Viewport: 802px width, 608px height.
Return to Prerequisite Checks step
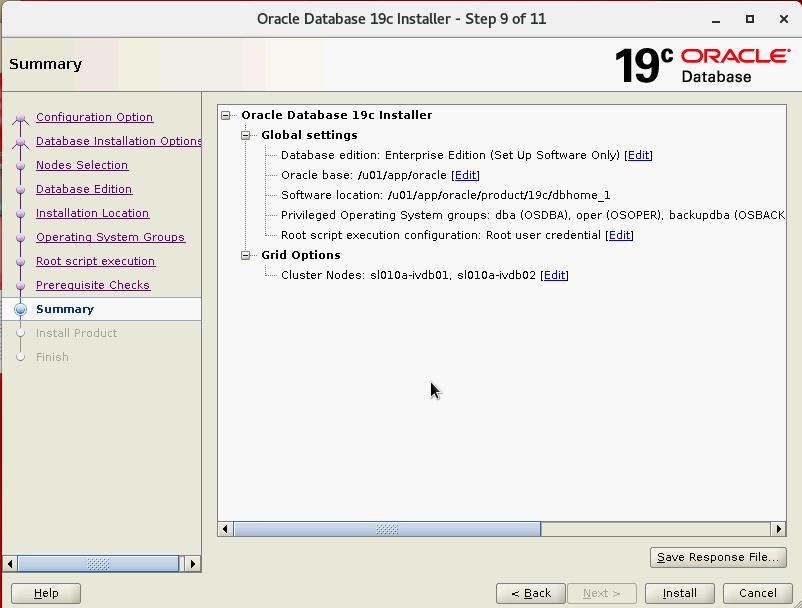tap(93, 285)
